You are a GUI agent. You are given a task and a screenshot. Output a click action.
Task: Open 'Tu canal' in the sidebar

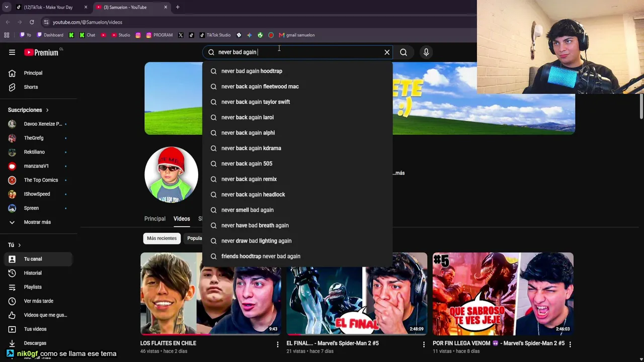tap(38, 259)
